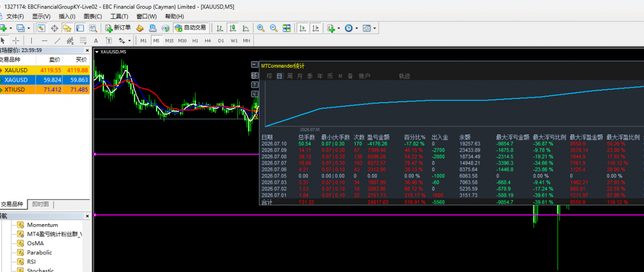The height and width of the screenshot is (272, 644).
Task: Open MTCommander help question-mark button
Action: [x=254, y=84]
